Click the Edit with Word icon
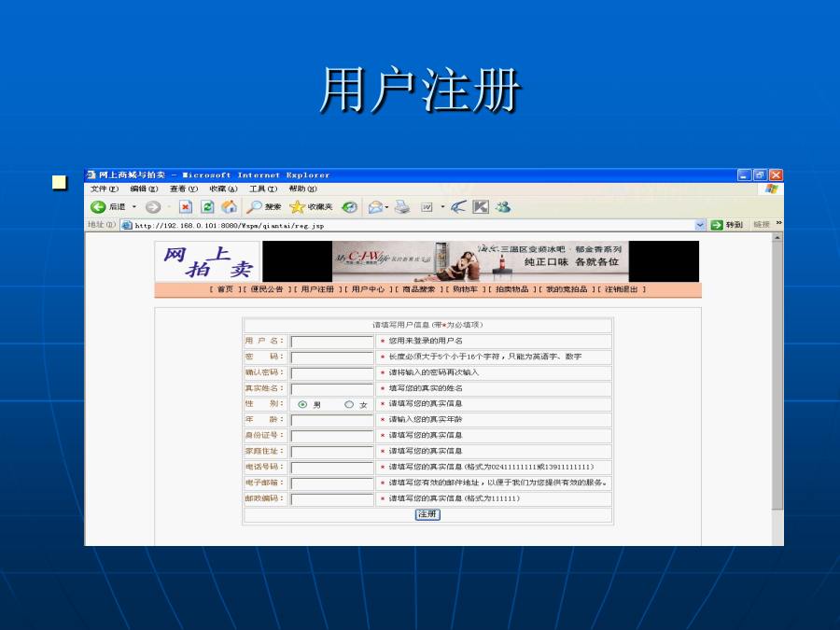The width and height of the screenshot is (840, 630). pos(427,207)
